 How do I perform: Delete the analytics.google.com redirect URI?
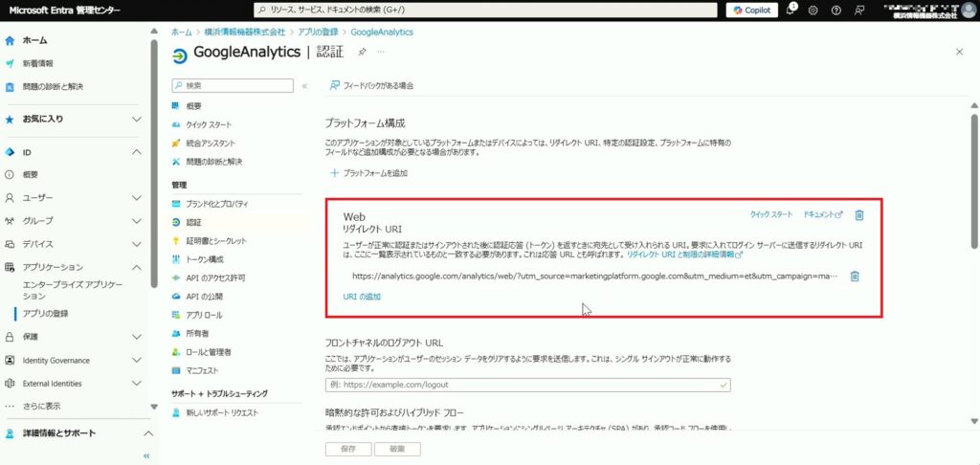click(855, 277)
